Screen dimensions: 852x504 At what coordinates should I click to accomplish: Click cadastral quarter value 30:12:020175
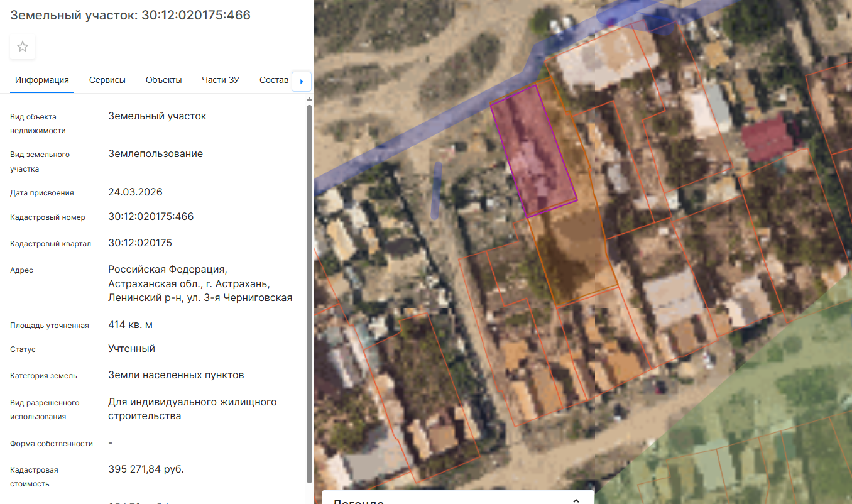click(x=140, y=243)
